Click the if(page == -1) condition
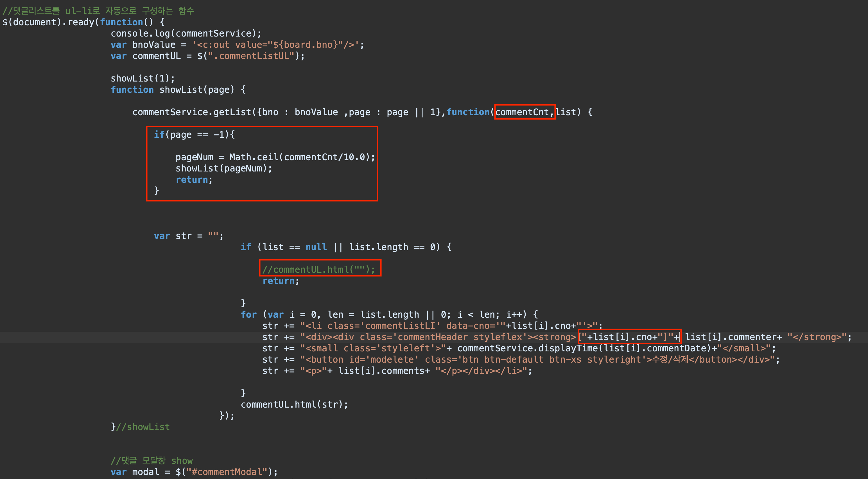 click(194, 134)
